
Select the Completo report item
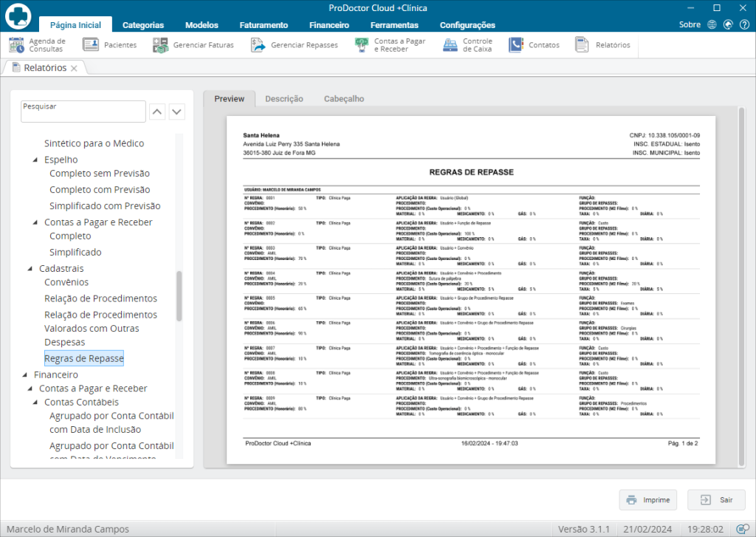(x=70, y=236)
